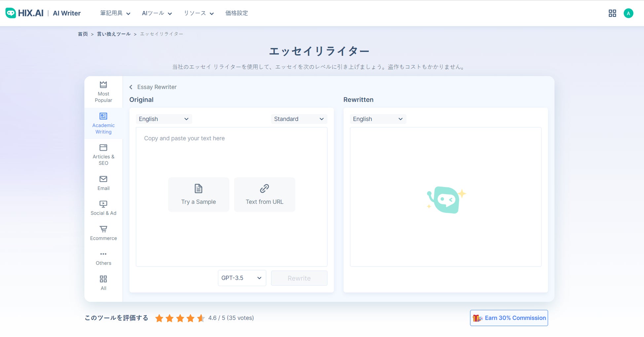Screen dimensions: 644x337
Task: Click the HIX.AI logo
Action: 24,13
